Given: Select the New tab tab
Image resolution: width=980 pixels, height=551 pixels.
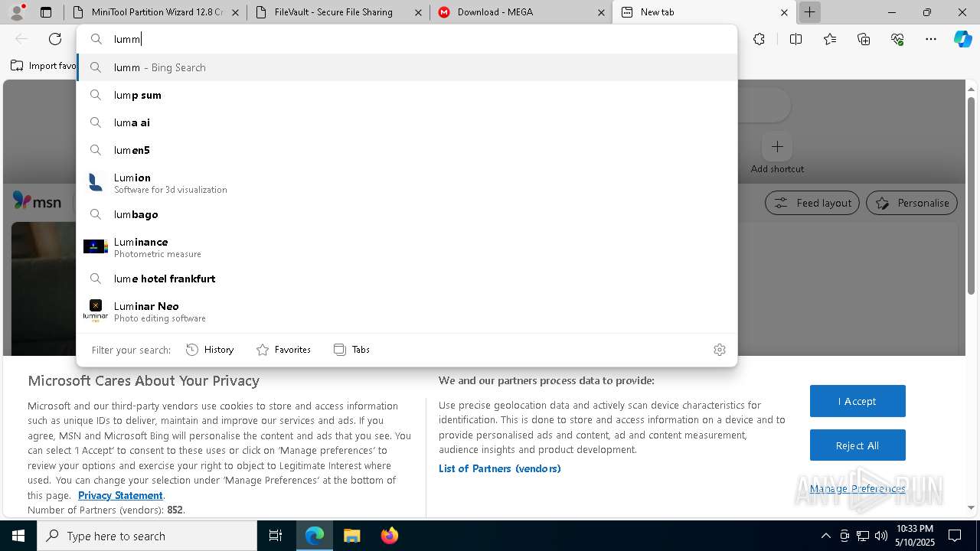Looking at the screenshot, I should click(704, 12).
